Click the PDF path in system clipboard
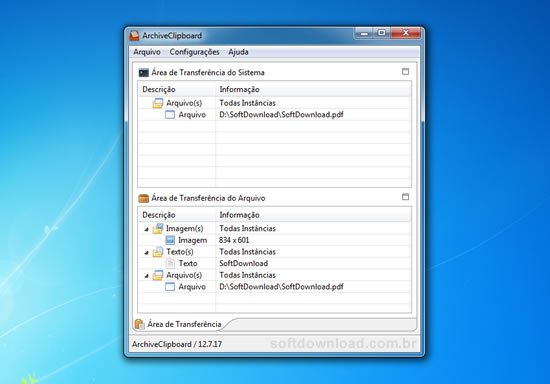550x384 pixels. click(x=281, y=115)
